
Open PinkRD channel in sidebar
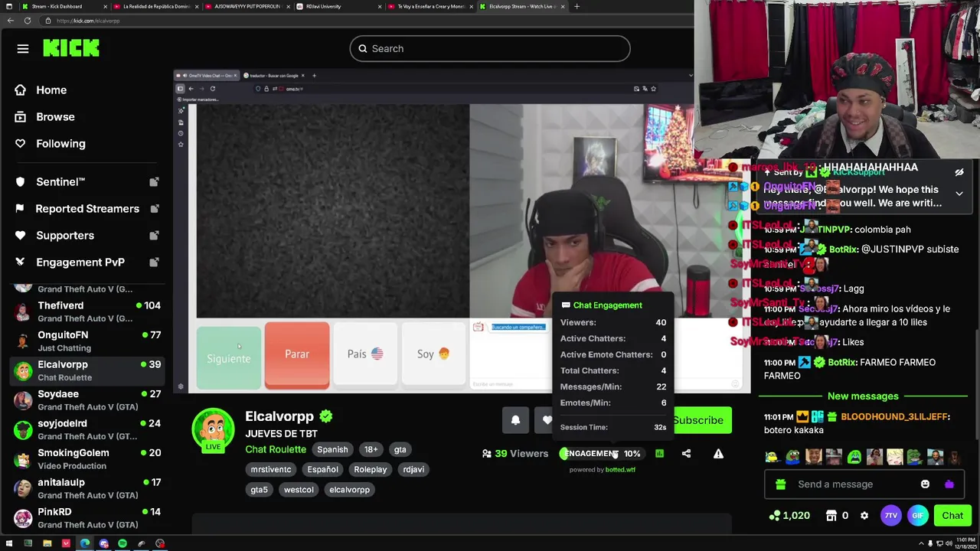[86, 518]
